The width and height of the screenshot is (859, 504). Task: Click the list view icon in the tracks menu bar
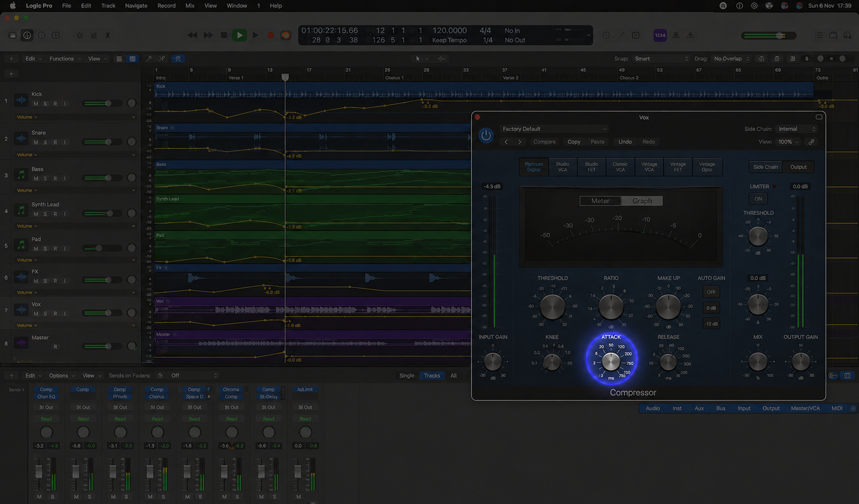(x=119, y=59)
